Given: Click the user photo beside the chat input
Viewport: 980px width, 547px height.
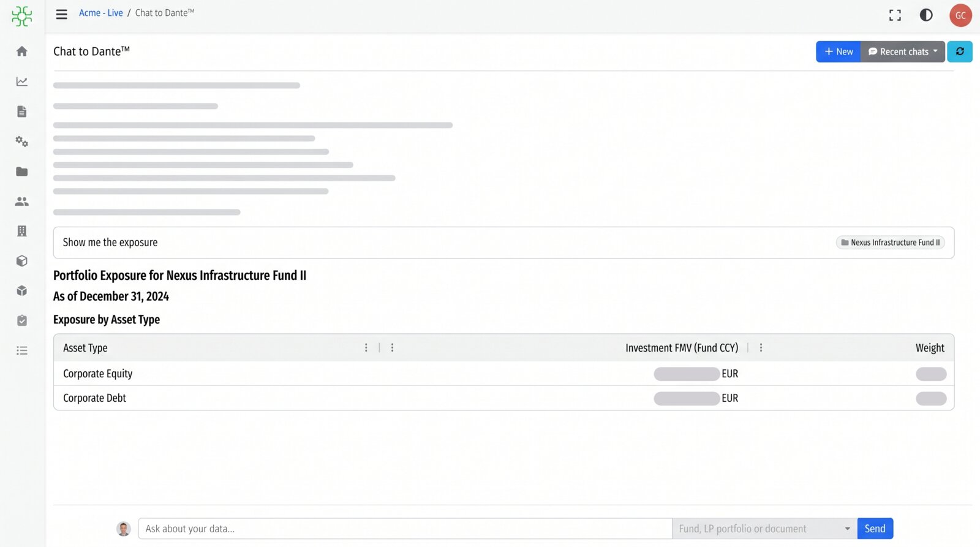Looking at the screenshot, I should click(x=124, y=529).
